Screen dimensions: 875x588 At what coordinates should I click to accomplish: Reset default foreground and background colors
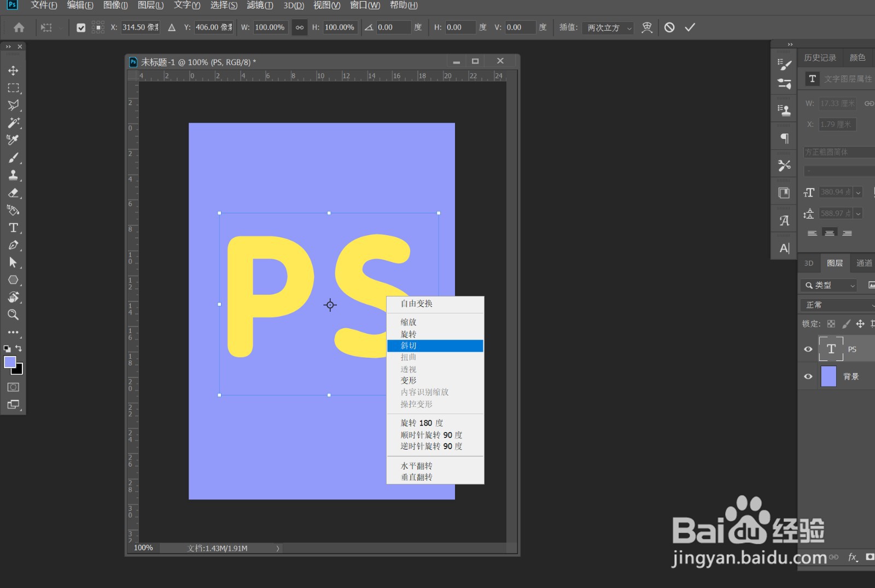[x=7, y=348]
